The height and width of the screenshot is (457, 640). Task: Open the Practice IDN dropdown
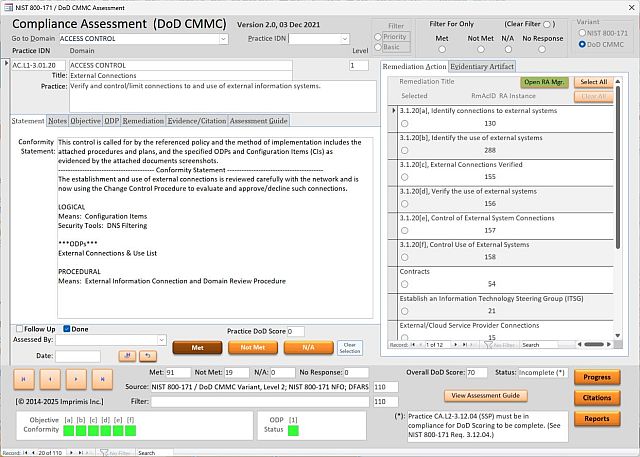344,39
